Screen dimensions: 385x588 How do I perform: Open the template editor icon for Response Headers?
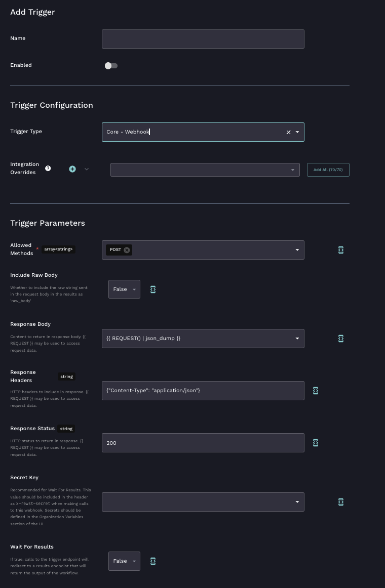[x=316, y=391]
